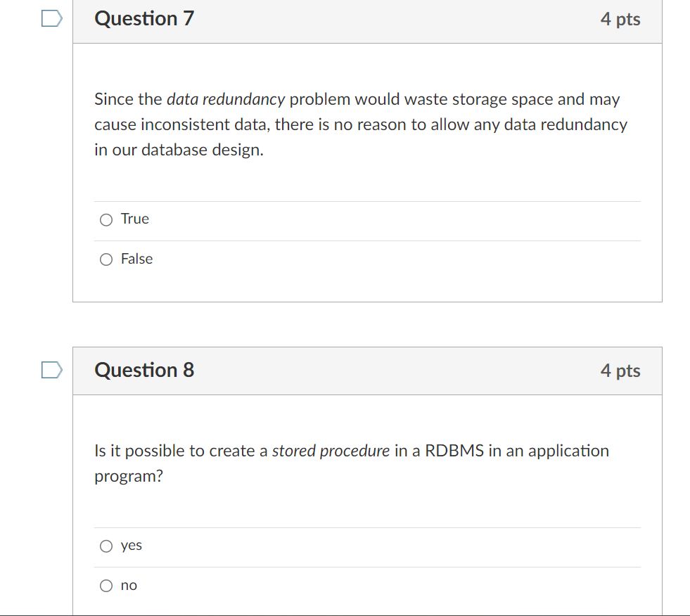This screenshot has height=616, width=690.
Task: Click the Question 8 heading
Action: tap(143, 370)
